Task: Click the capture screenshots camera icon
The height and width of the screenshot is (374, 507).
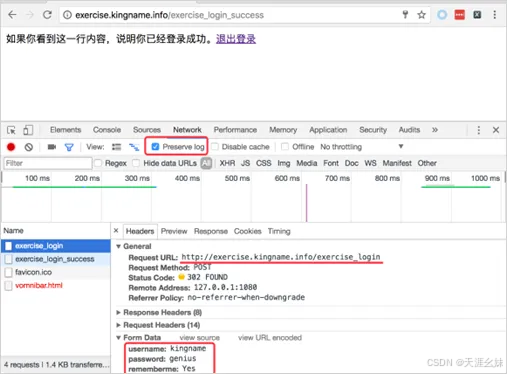Action: coord(52,147)
